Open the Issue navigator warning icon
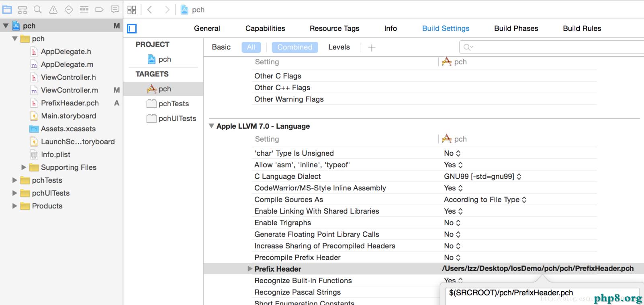 pyautogui.click(x=53, y=10)
